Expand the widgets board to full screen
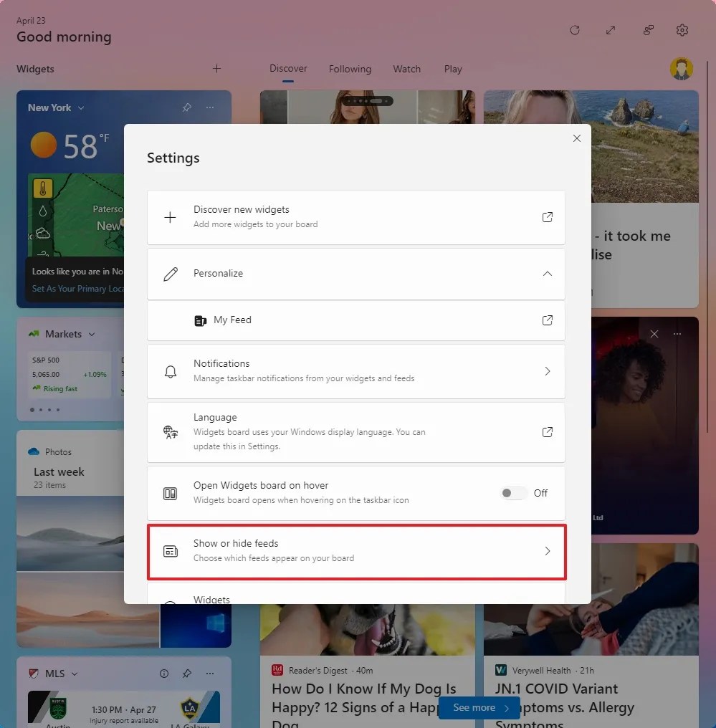 [x=611, y=30]
